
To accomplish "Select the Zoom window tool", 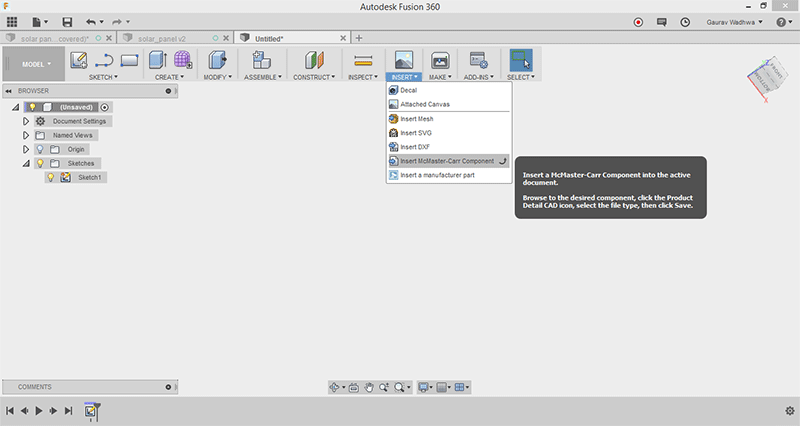I will tap(384, 388).
